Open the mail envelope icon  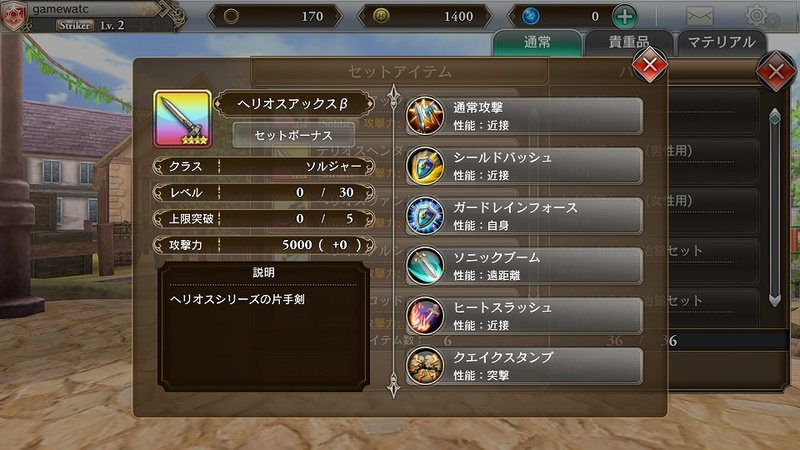pyautogui.click(x=699, y=16)
